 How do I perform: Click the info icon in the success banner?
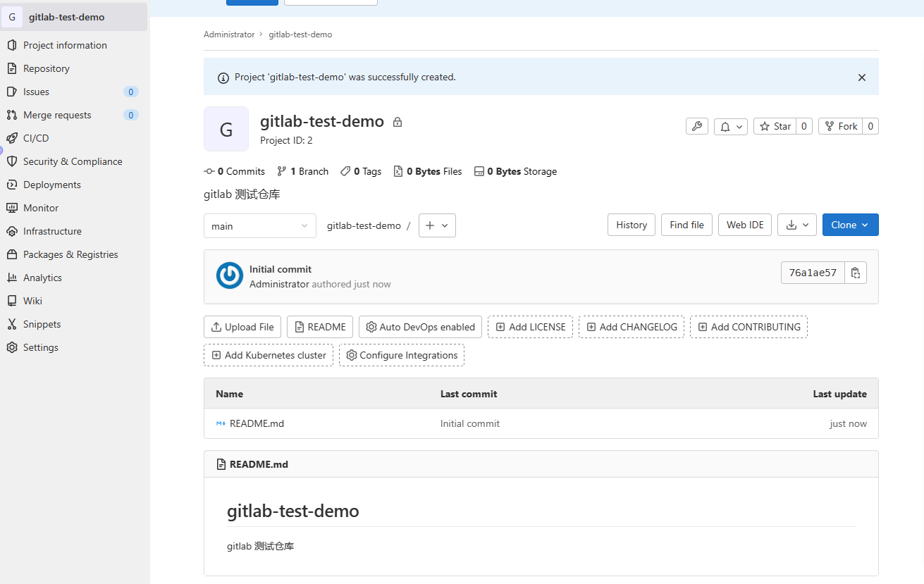coord(223,77)
